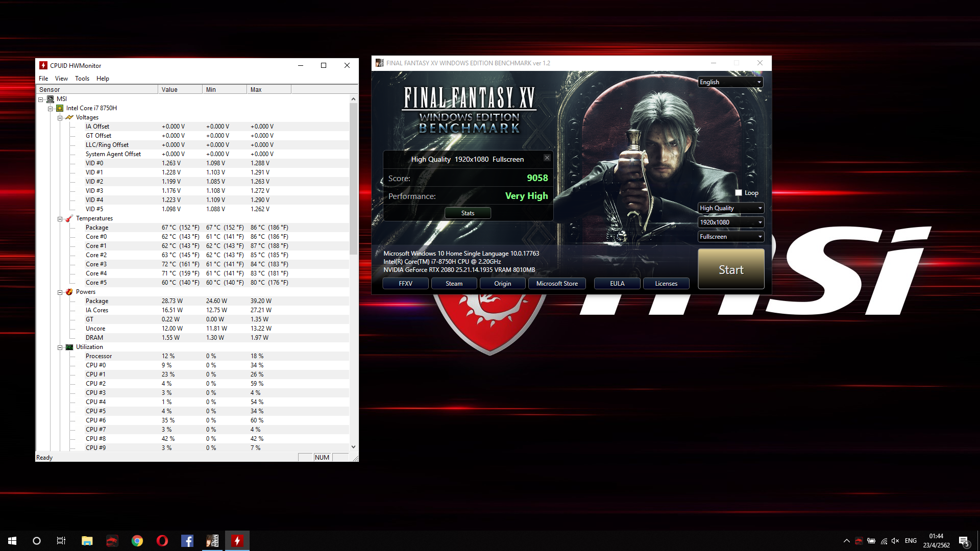The height and width of the screenshot is (551, 980).
Task: Show hidden system tray icons
Action: (847, 541)
